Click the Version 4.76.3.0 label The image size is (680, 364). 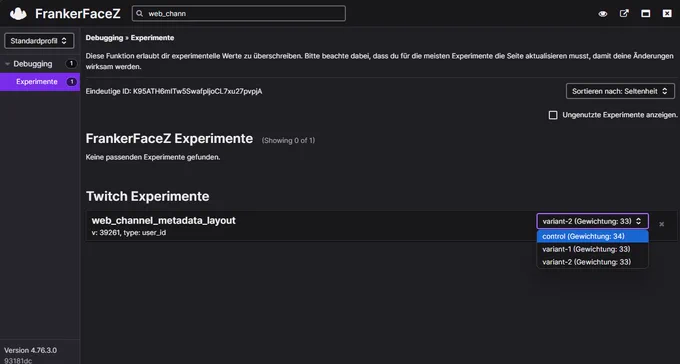coord(30,350)
